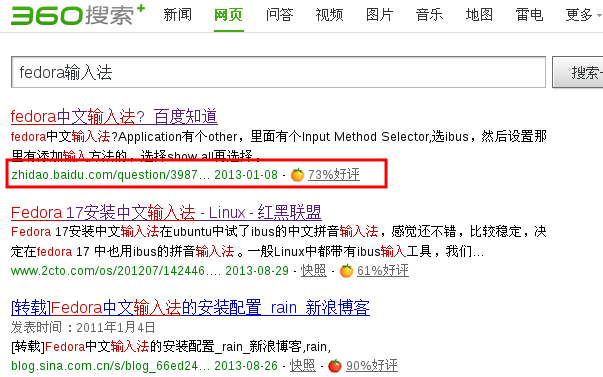Click the orange rating icon beside 61%好评

[x=346, y=271]
